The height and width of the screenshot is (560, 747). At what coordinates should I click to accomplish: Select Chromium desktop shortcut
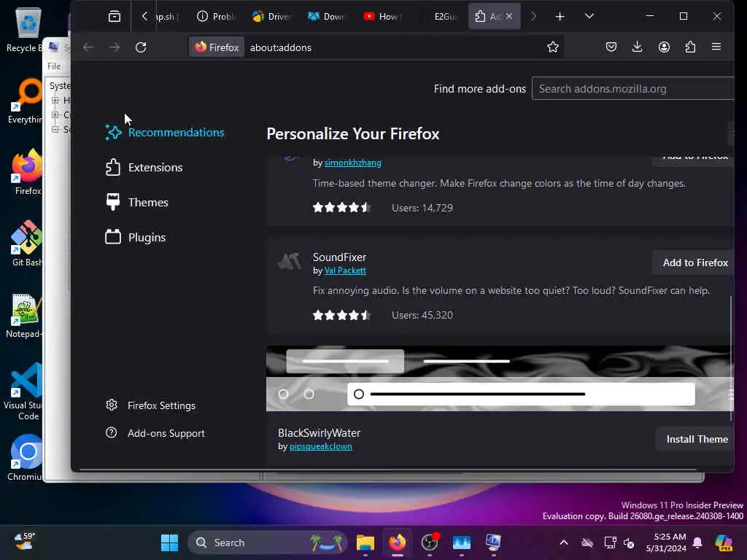(25, 457)
